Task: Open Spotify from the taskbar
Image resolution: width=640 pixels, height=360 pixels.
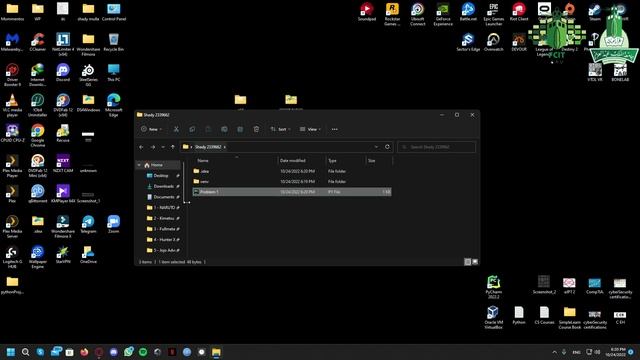Action: [143, 352]
